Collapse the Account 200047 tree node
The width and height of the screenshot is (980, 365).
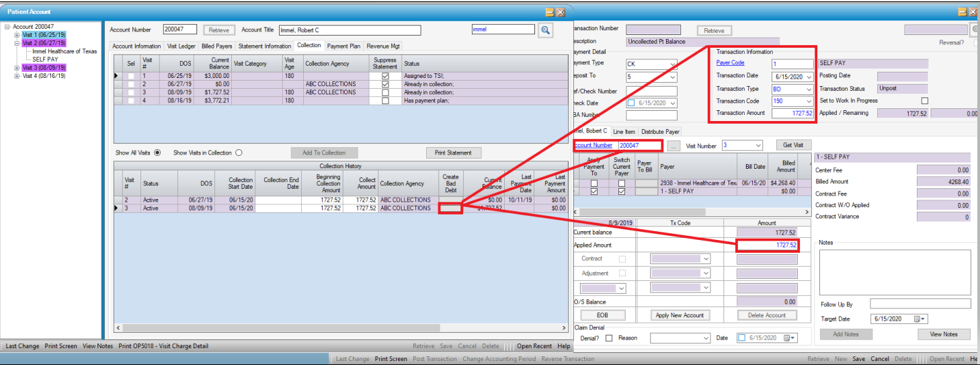tap(7, 27)
